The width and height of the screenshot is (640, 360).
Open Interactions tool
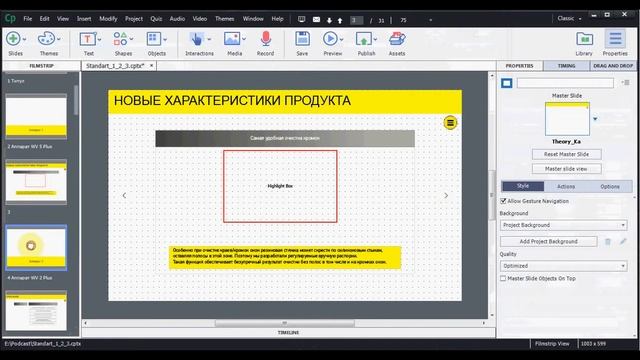pos(197,39)
